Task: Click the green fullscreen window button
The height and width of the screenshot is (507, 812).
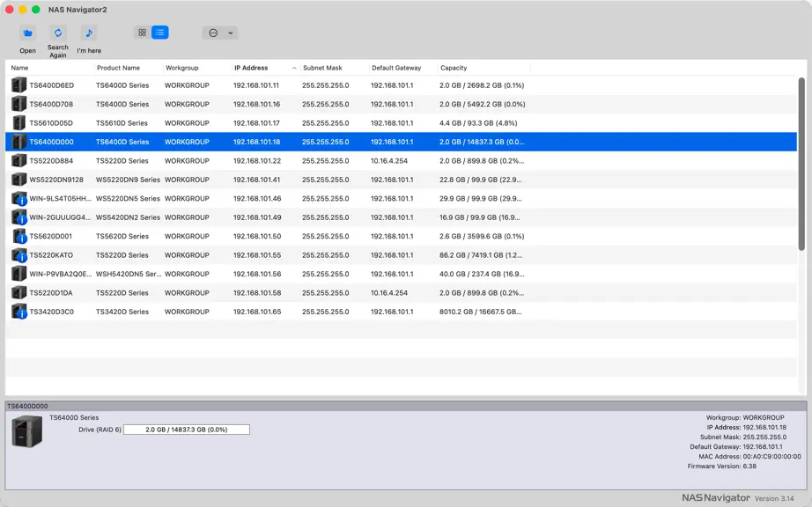Action: click(x=36, y=10)
